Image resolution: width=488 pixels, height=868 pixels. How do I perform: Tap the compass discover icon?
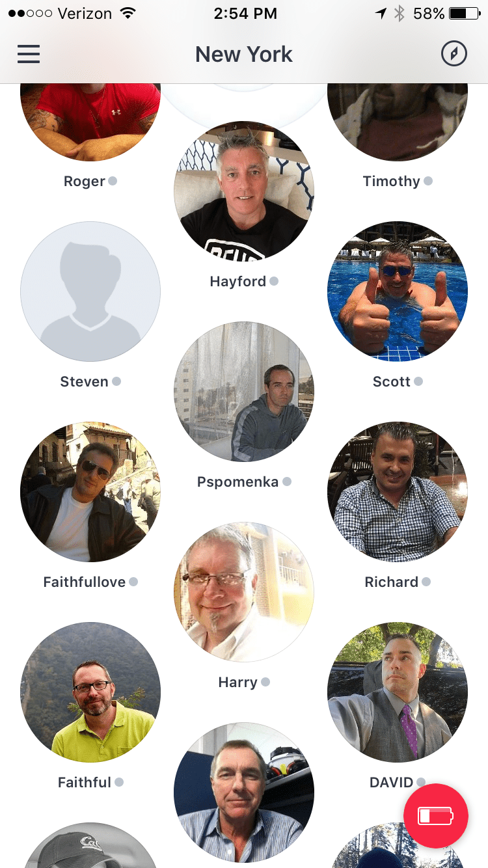pos(454,54)
